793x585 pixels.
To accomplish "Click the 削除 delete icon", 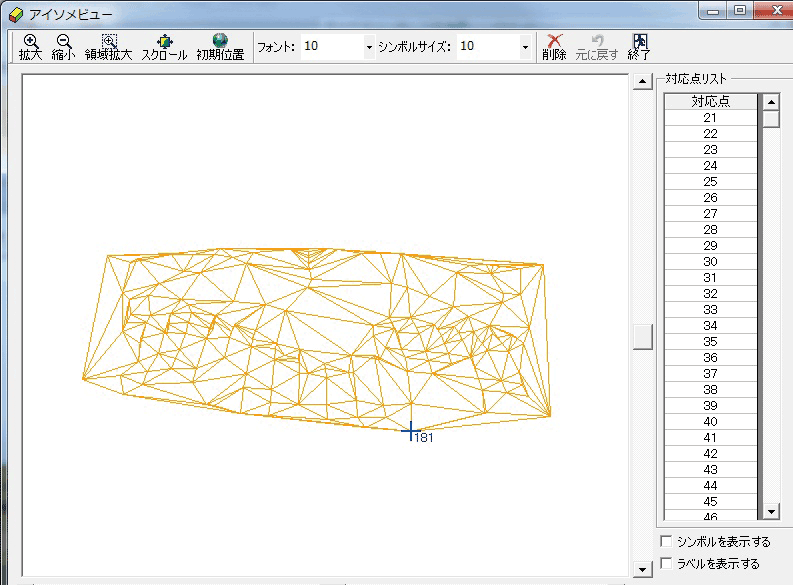I will pyautogui.click(x=553, y=47).
